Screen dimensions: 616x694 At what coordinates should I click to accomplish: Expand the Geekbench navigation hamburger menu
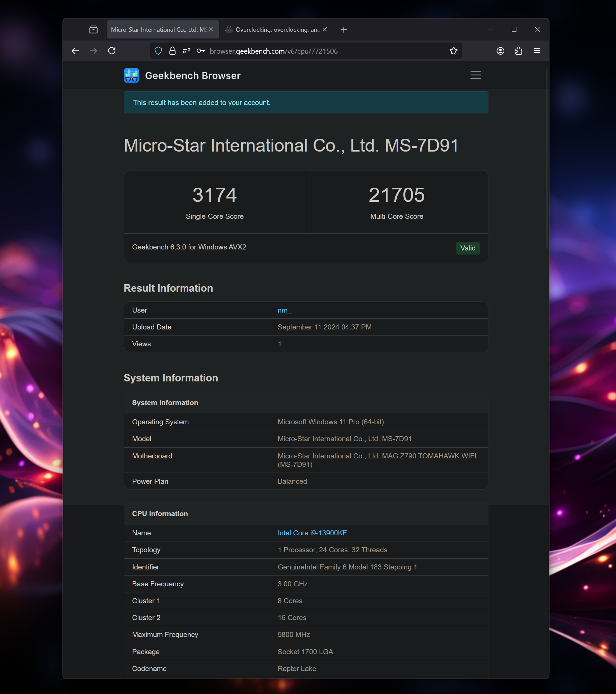[x=476, y=75]
